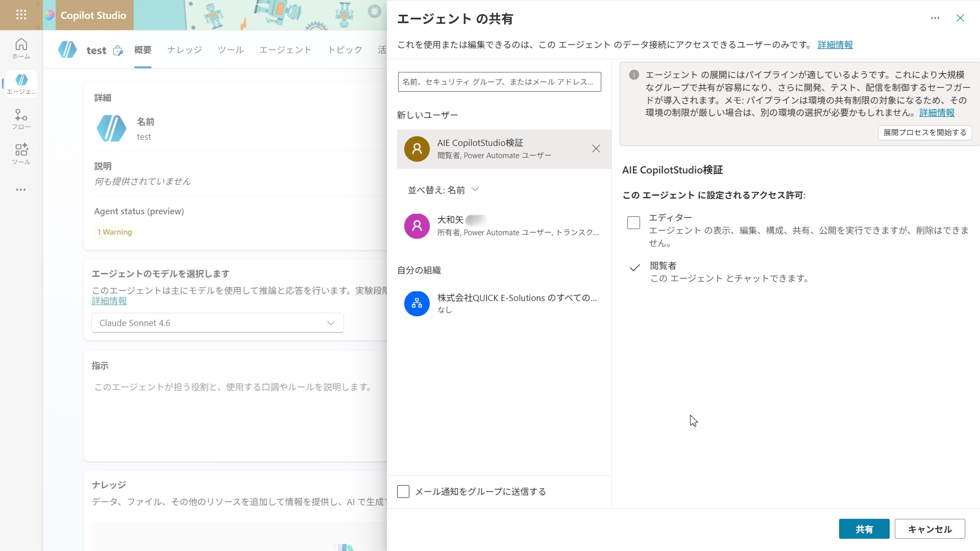Click the test agent logo icon
Screen dimensions: 980x551
point(67,49)
